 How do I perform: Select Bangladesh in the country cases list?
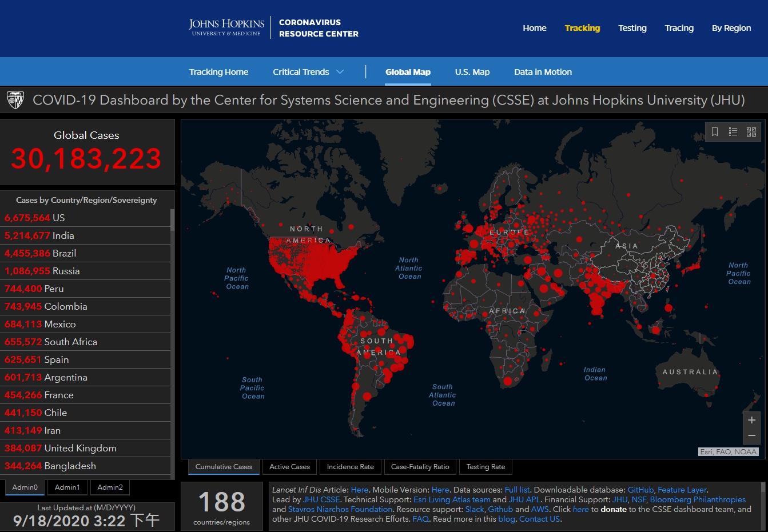pyautogui.click(x=85, y=466)
